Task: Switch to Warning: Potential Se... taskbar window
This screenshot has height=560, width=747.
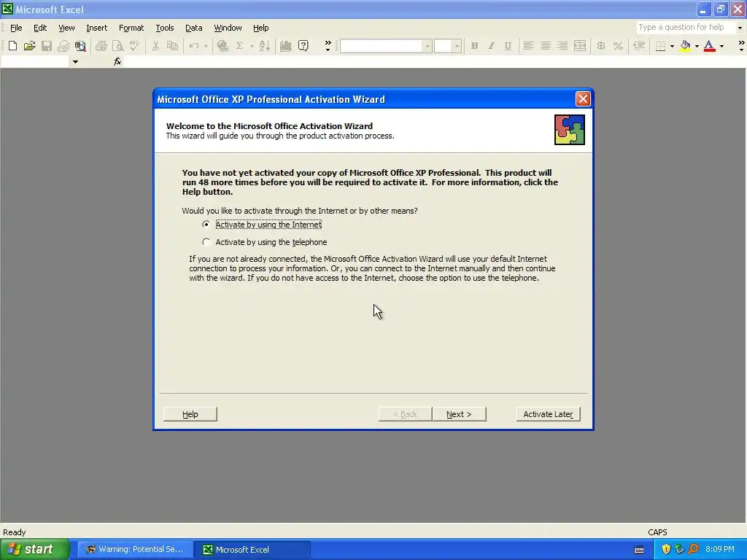Action: click(135, 549)
